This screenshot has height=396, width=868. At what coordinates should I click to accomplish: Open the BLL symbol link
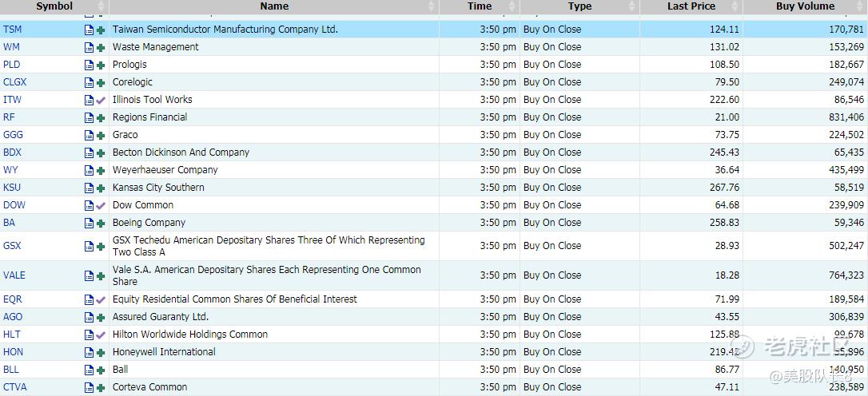(11, 370)
